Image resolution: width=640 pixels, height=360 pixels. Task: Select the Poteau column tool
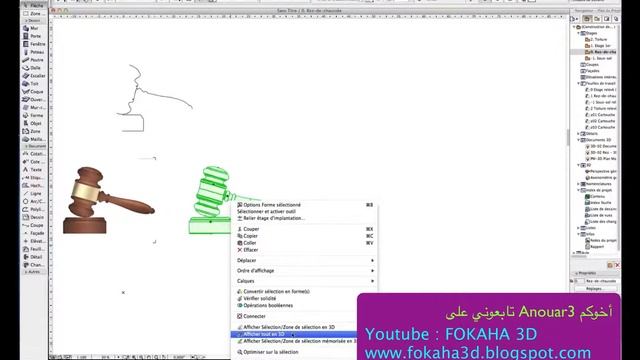point(34,52)
